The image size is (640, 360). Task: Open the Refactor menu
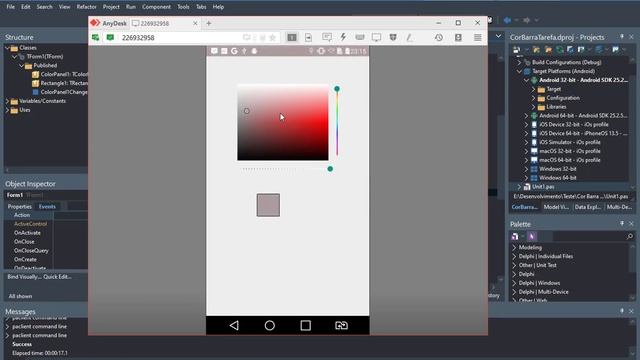click(87, 7)
